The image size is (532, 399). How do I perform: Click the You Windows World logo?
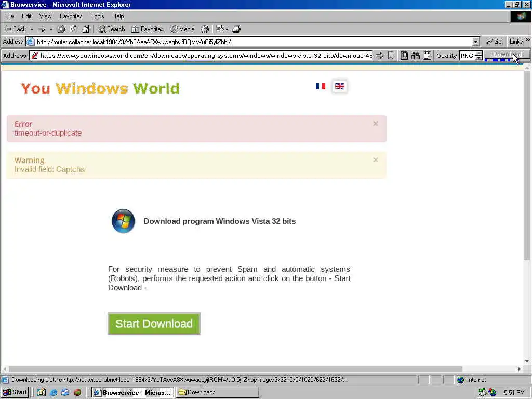point(100,88)
